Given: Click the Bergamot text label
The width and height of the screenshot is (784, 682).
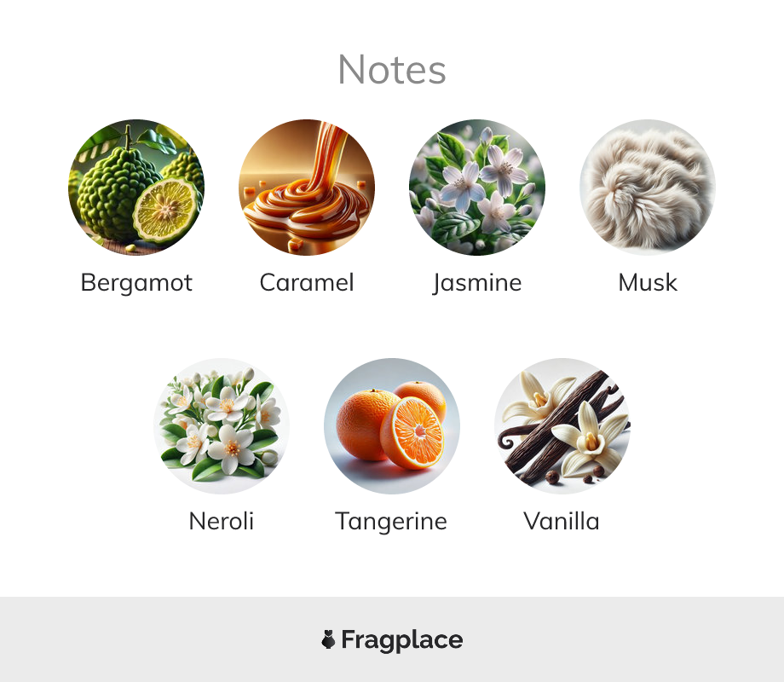Looking at the screenshot, I should 136,283.
